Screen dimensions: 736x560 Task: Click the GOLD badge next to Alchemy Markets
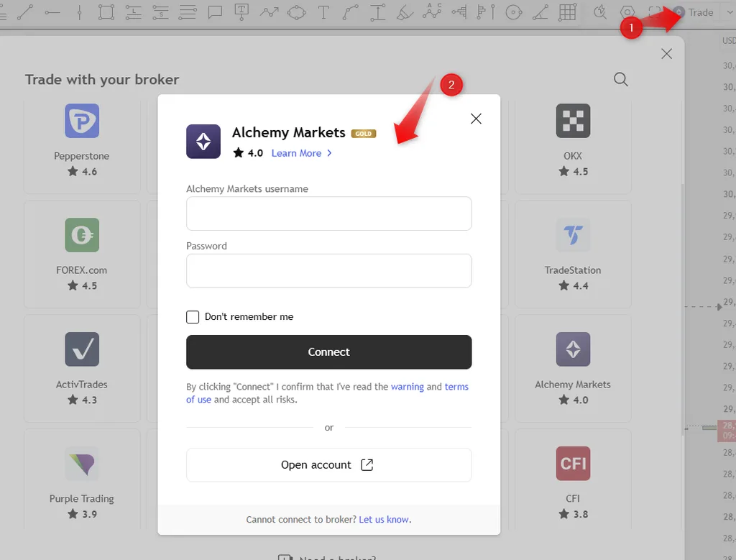(x=363, y=134)
